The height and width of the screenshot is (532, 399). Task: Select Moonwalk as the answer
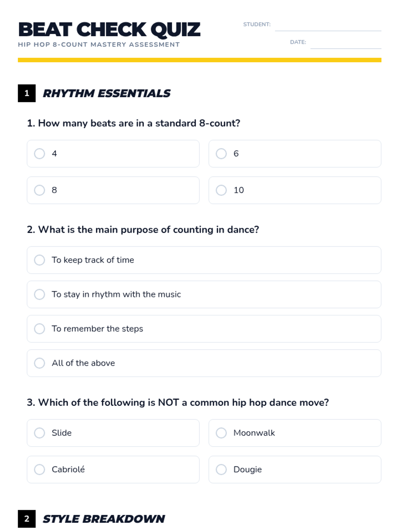click(x=295, y=433)
